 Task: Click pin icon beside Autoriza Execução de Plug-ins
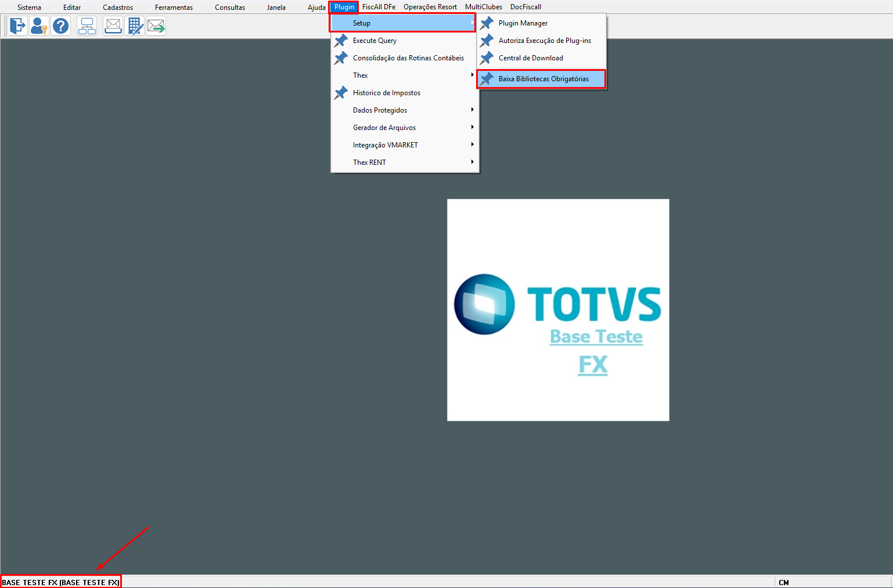pos(487,41)
